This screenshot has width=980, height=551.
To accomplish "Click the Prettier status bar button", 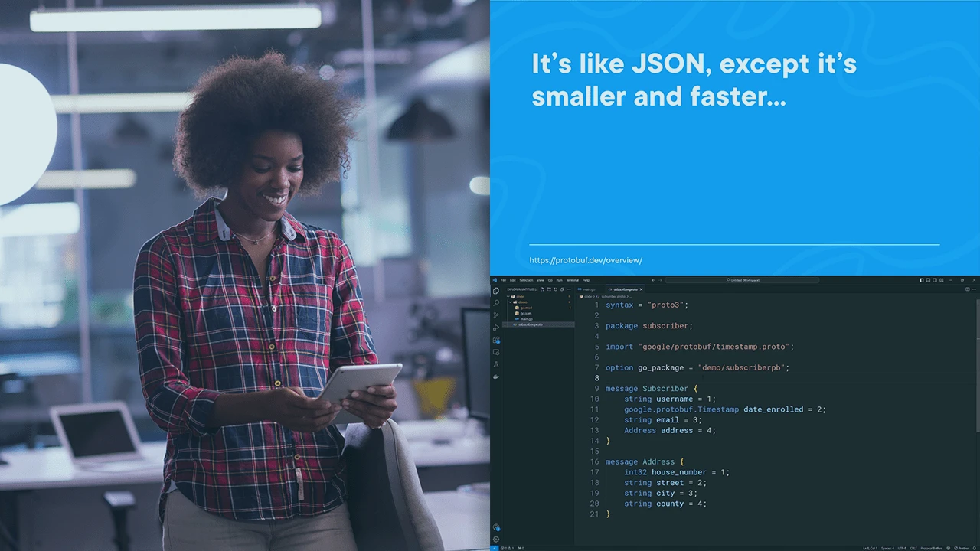I will coord(960,548).
